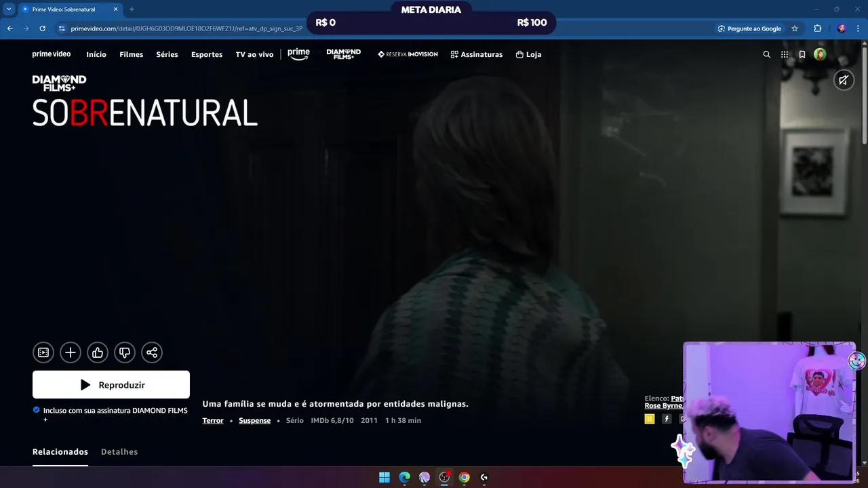Play the movie with Reproduzir button

pos(111,384)
